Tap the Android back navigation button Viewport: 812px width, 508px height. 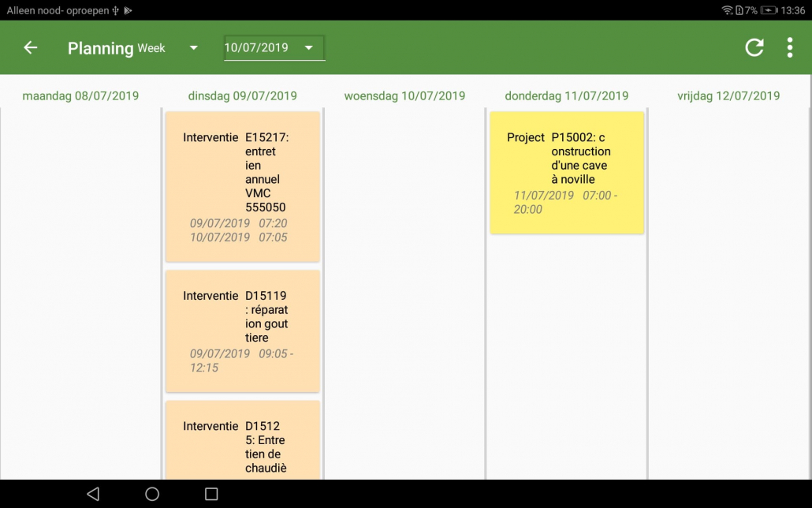click(x=93, y=494)
